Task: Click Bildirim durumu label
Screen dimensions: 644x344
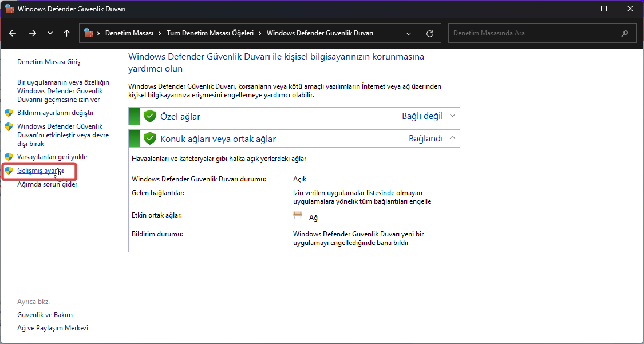Action: (157, 234)
